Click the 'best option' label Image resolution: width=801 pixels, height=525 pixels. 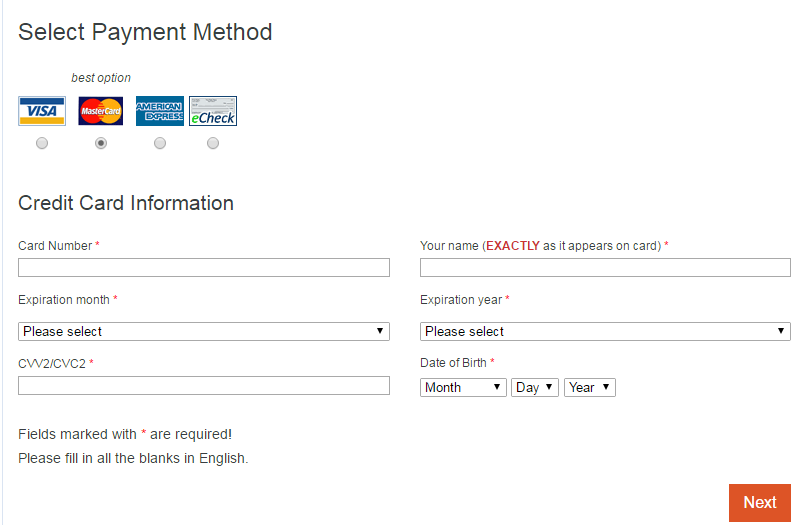[101, 78]
